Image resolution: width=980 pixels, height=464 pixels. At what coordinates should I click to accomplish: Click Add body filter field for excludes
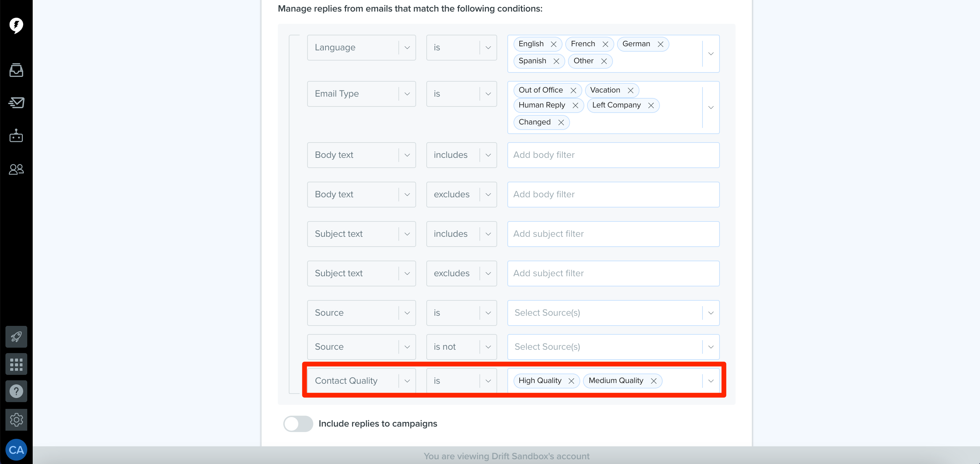point(613,195)
